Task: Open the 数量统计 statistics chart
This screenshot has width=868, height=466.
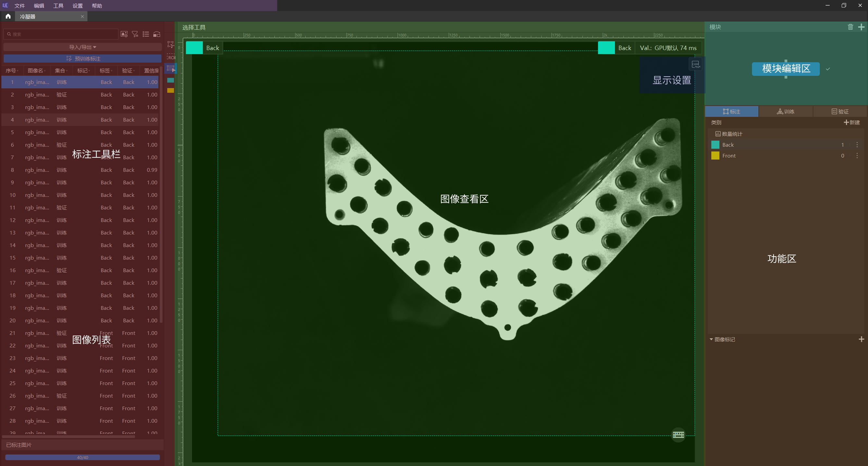Action: (x=728, y=134)
